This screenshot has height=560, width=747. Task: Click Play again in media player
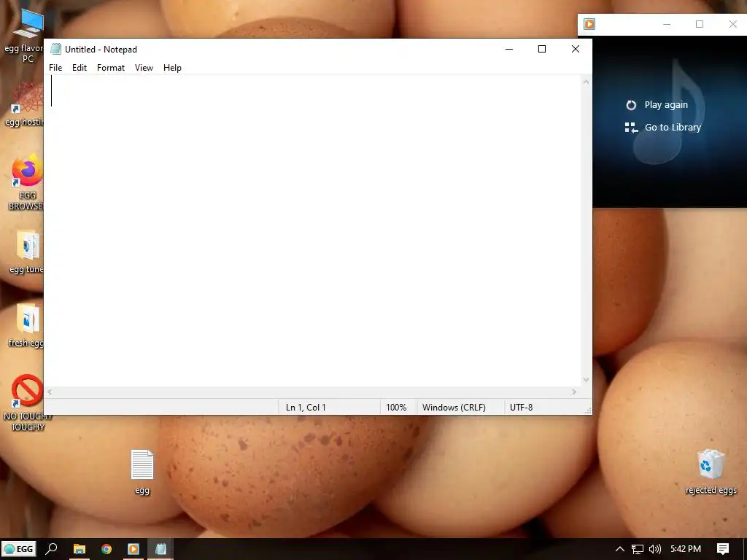pos(666,105)
